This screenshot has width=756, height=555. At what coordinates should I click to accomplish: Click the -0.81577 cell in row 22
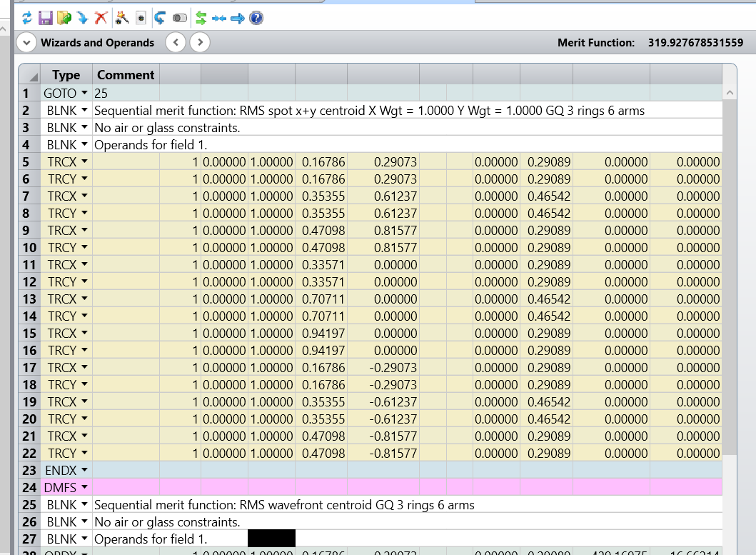point(383,453)
